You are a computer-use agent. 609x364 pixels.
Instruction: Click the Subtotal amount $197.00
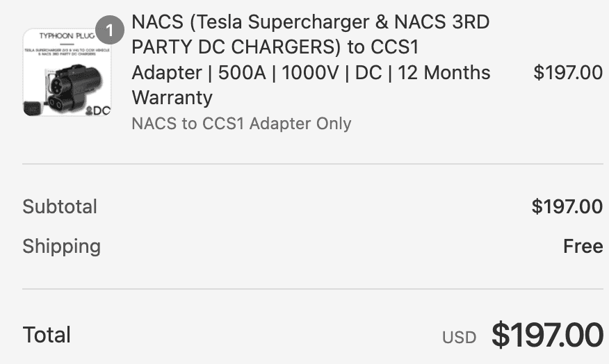coord(567,206)
